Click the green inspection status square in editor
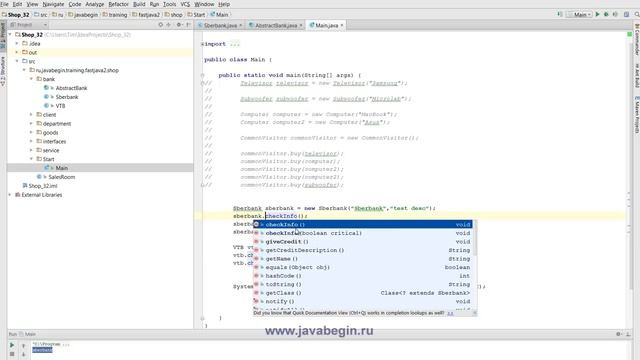The image size is (640, 360). [629, 34]
